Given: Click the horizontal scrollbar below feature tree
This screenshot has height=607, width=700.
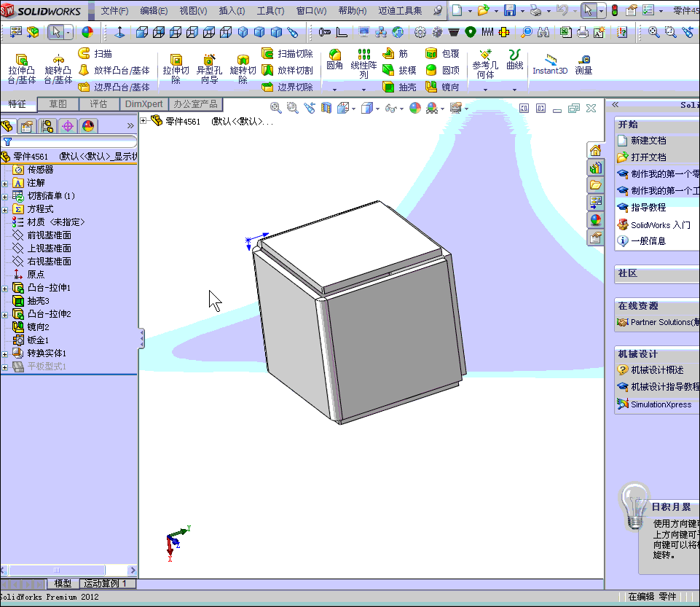Looking at the screenshot, I should pyautogui.click(x=58, y=570).
